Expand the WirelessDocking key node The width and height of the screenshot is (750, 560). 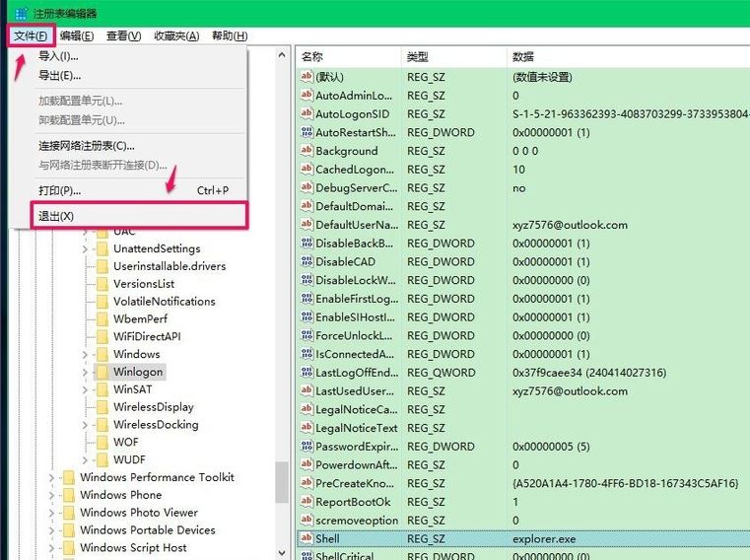[85, 425]
